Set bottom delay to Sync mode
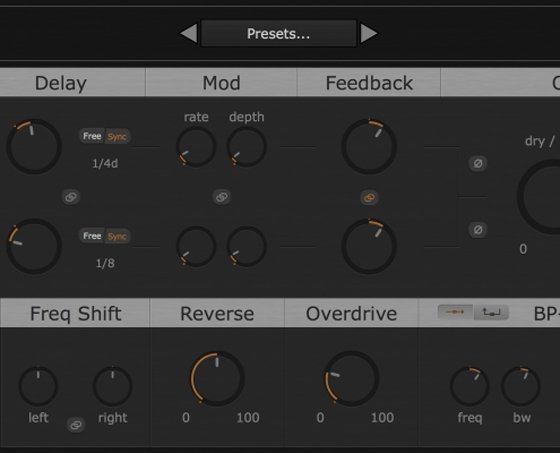 (x=118, y=236)
